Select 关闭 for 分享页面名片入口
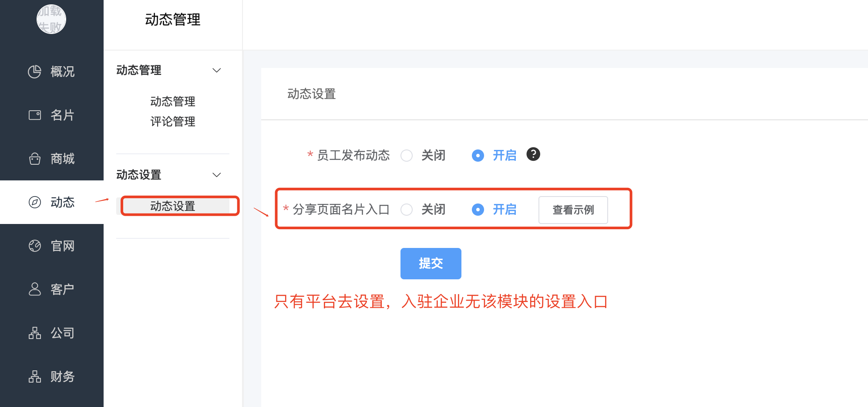Image resolution: width=868 pixels, height=407 pixels. 407,210
